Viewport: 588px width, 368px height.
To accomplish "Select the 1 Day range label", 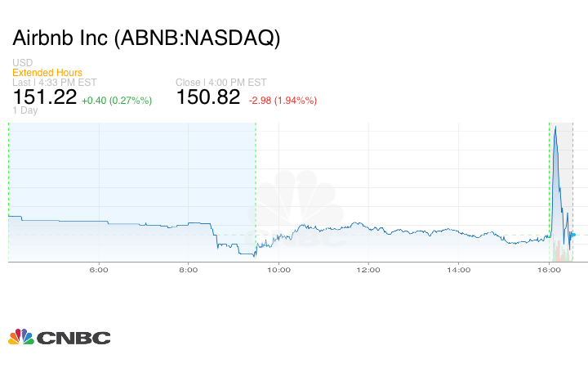I will pos(25,110).
